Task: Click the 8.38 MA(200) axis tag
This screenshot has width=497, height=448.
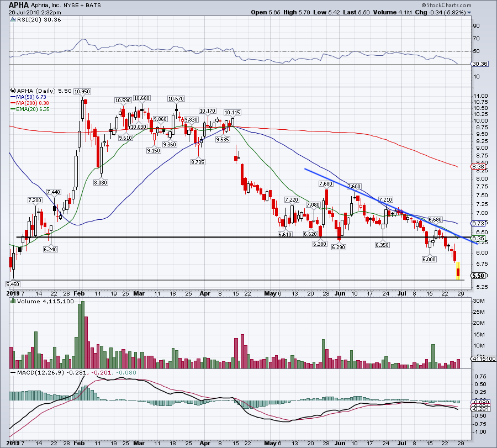Action: [x=478, y=166]
